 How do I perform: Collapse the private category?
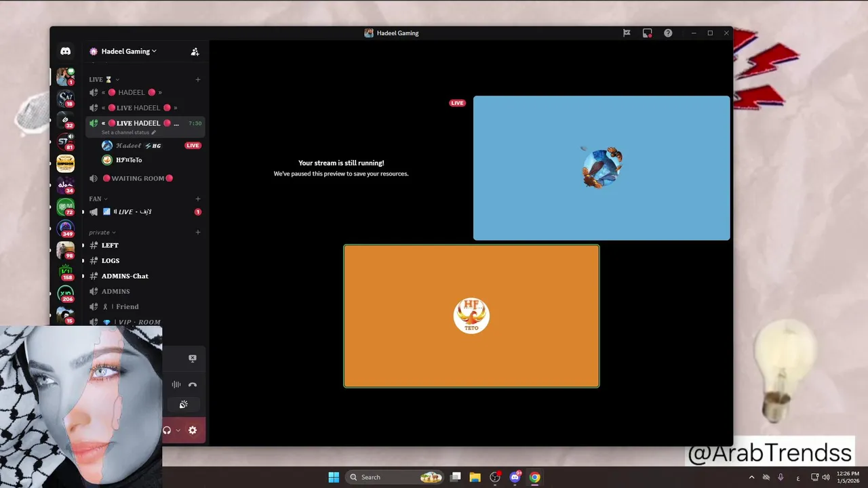pos(102,232)
